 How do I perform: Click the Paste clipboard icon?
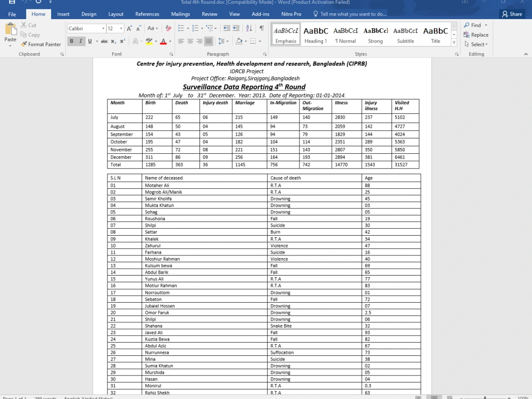(x=11, y=29)
